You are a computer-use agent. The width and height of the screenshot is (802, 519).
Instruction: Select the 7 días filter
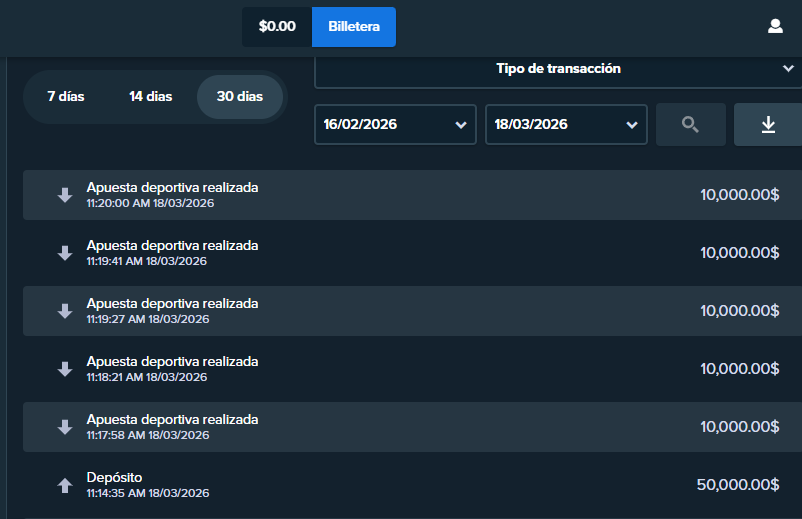(66, 97)
